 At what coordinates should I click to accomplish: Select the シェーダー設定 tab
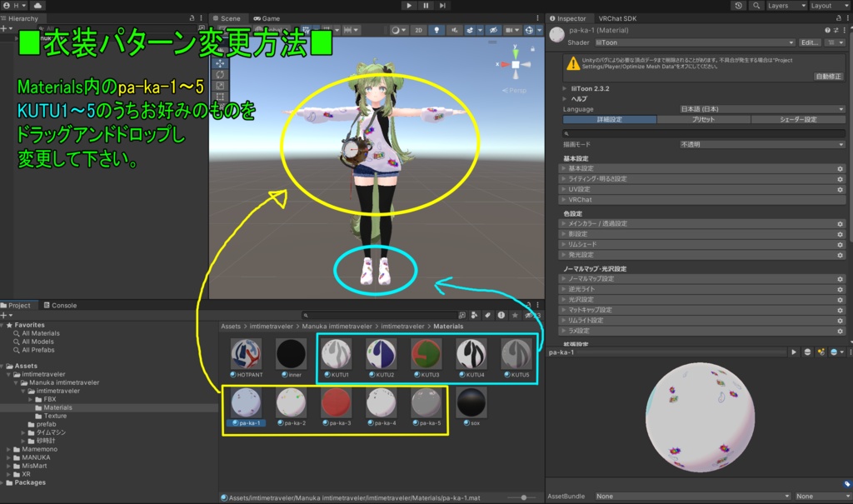798,119
